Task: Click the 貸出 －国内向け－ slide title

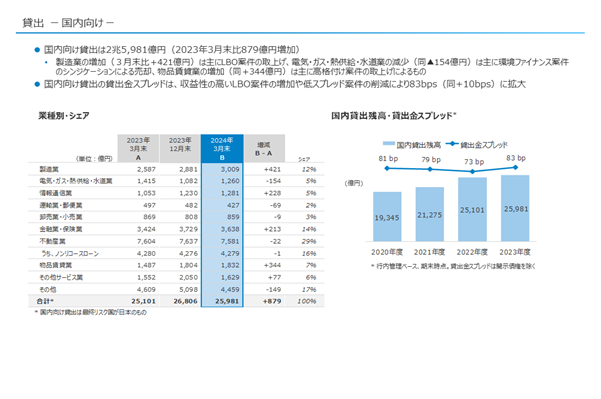Action: (x=68, y=23)
